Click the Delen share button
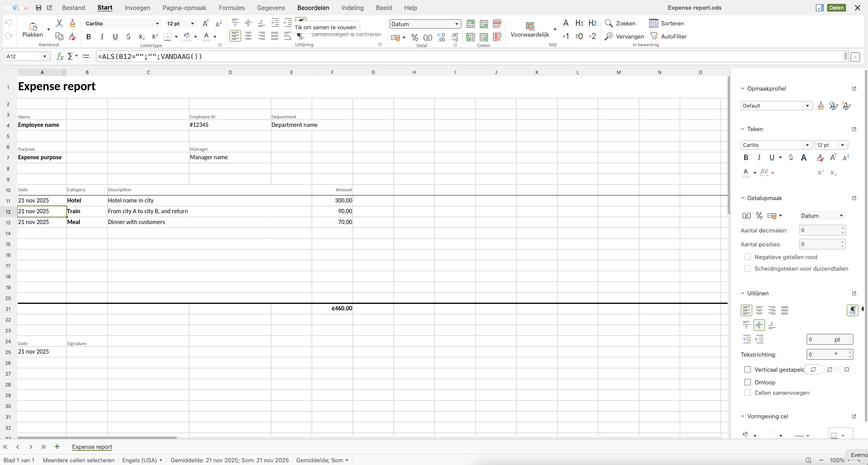The image size is (868, 465). 836,8
